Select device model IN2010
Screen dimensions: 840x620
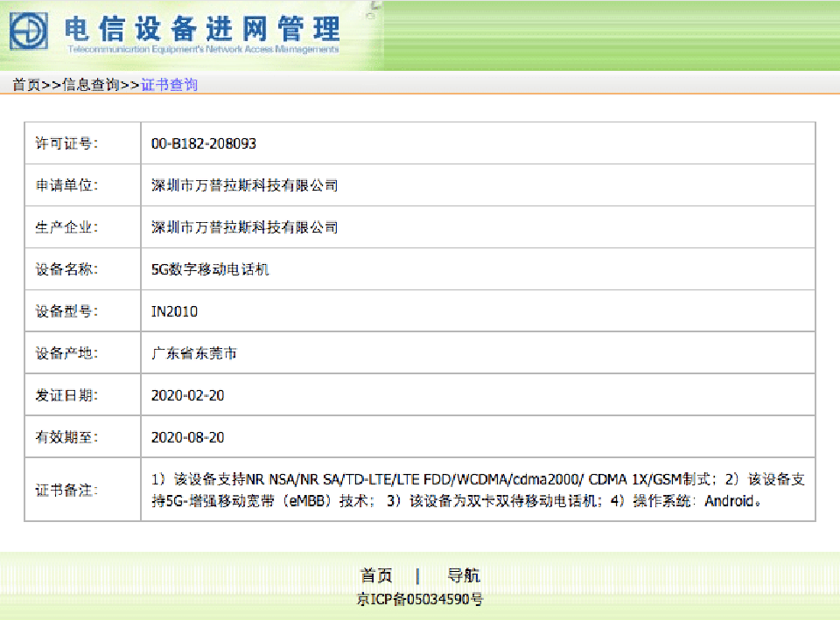(174, 311)
